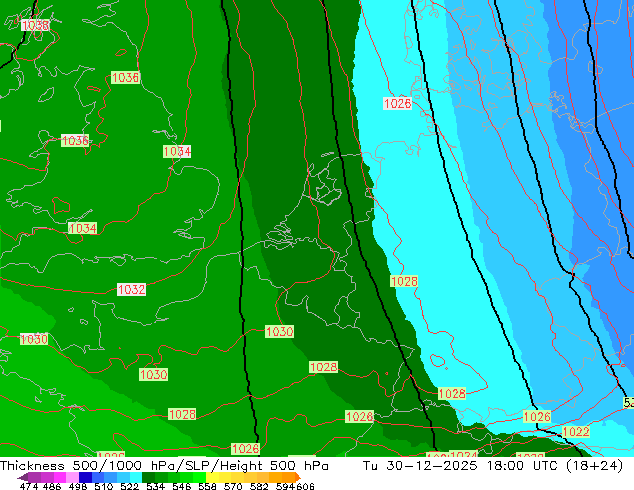
Task: Click legend value 498
Action: coord(78,486)
